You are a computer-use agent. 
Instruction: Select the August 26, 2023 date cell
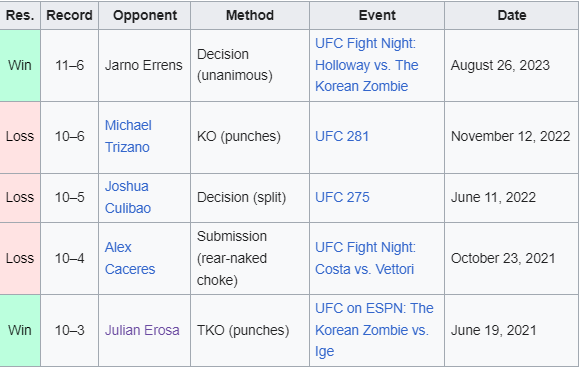[512, 65]
